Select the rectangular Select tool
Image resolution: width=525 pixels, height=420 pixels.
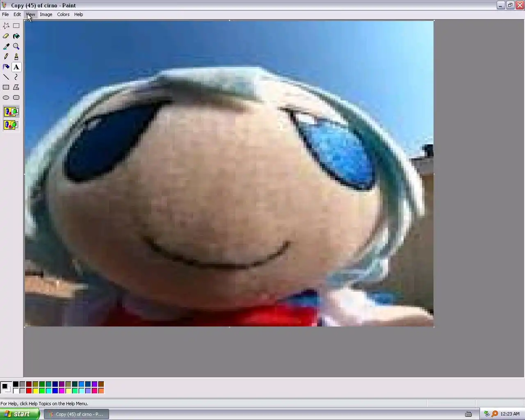click(x=16, y=26)
